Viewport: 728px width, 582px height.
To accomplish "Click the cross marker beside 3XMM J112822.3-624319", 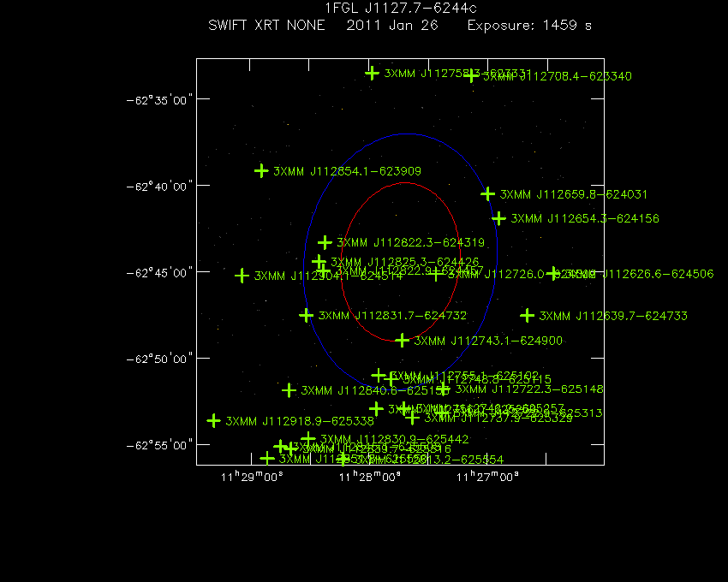I will click(325, 242).
